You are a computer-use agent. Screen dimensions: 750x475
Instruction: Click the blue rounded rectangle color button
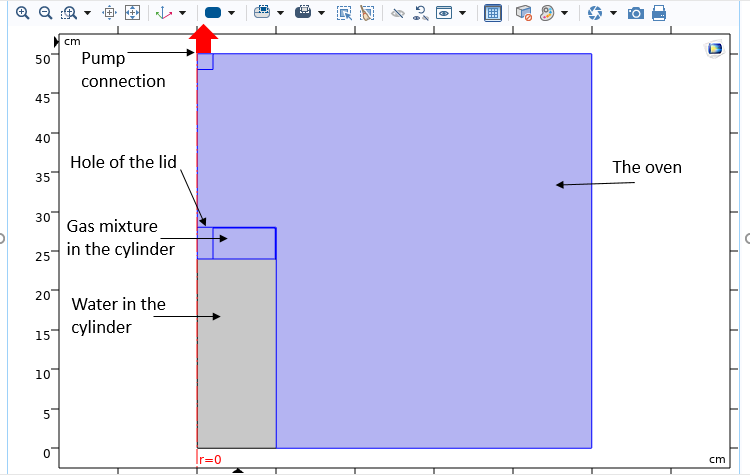212,13
